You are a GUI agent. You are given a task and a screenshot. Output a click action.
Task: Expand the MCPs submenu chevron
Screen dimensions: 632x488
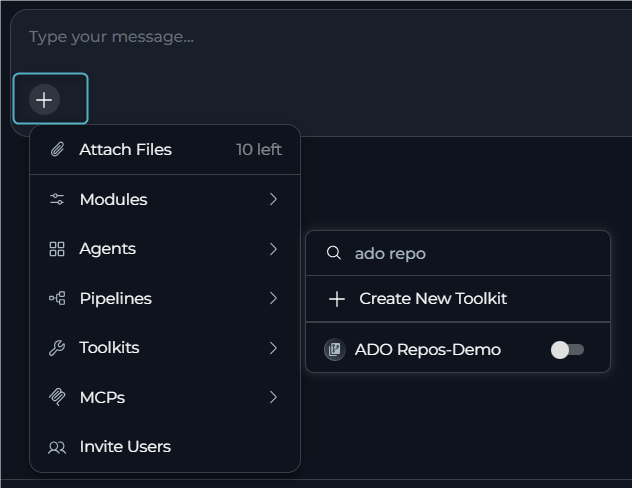[x=273, y=397]
